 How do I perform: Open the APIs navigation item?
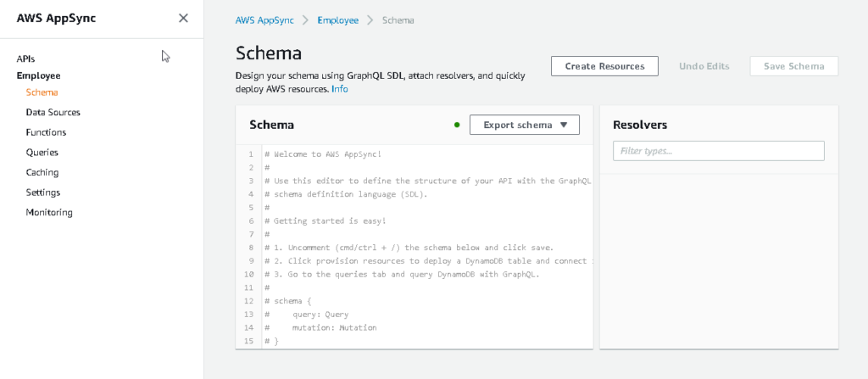pyautogui.click(x=26, y=59)
